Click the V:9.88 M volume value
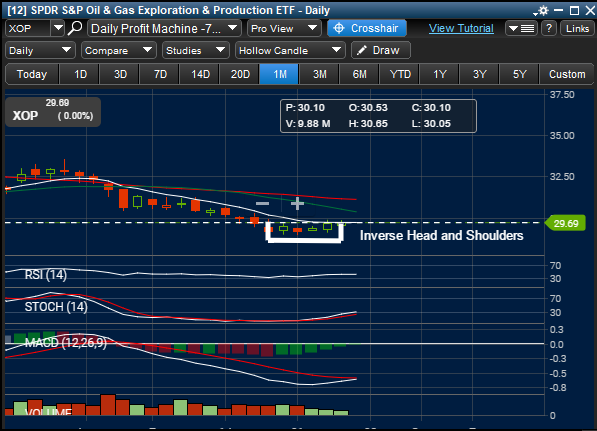Viewport: 597px width, 431px height. [308, 124]
